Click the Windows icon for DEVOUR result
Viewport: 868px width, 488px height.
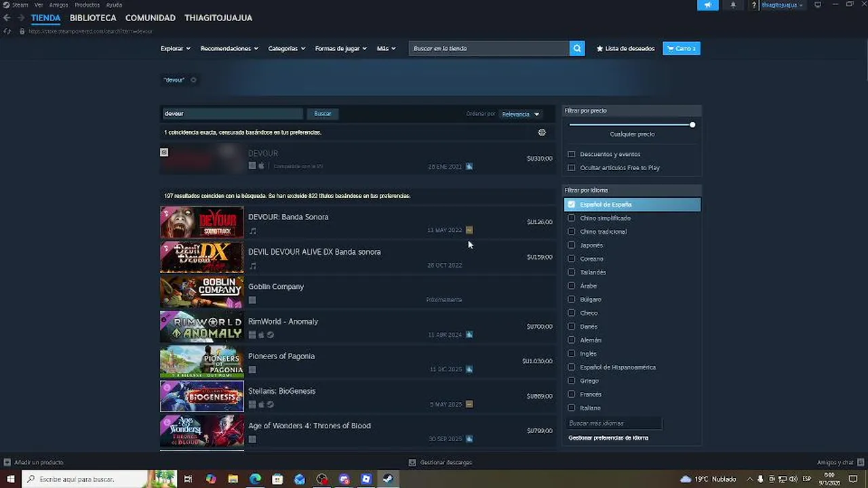tap(252, 165)
